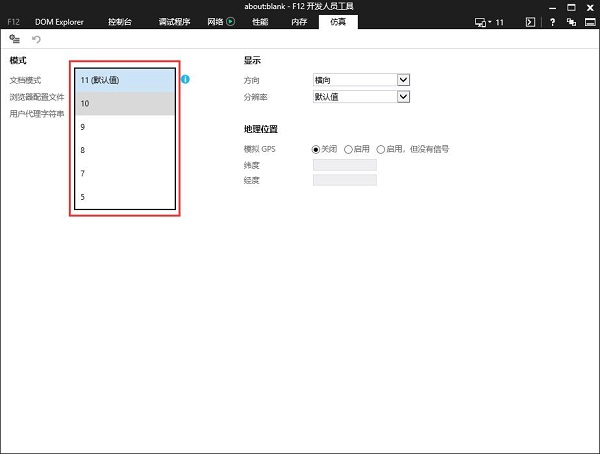
Task: Close the F12 developer tools window
Action: pyautogui.click(x=590, y=7)
